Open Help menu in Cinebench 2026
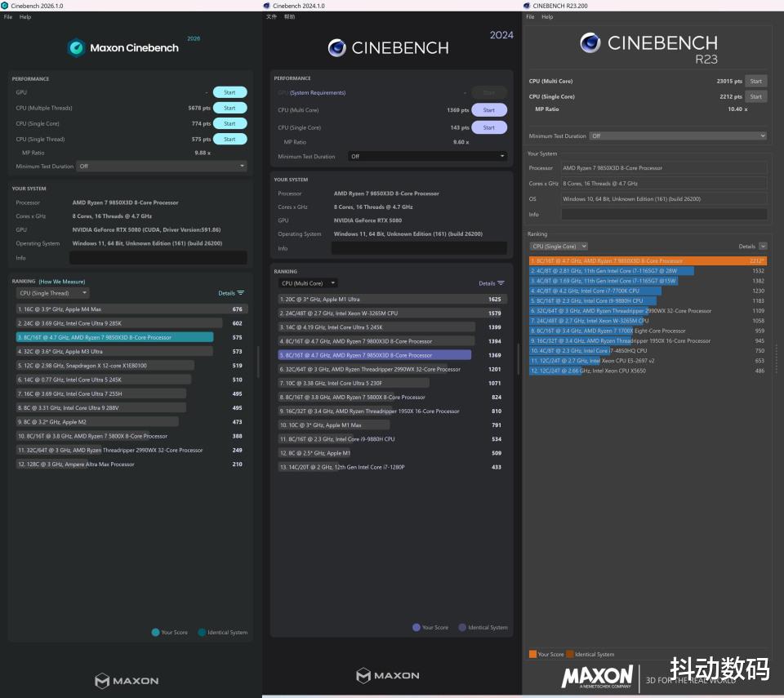Image resolution: width=784 pixels, height=698 pixels. (x=25, y=17)
